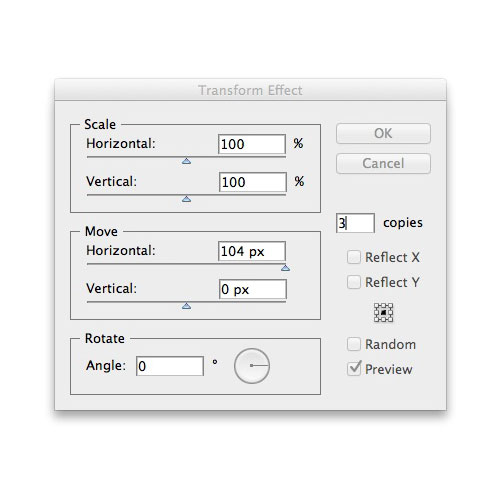Click the Move Horizontal slider handle
The height and width of the screenshot is (500, 500).
pyautogui.click(x=285, y=268)
